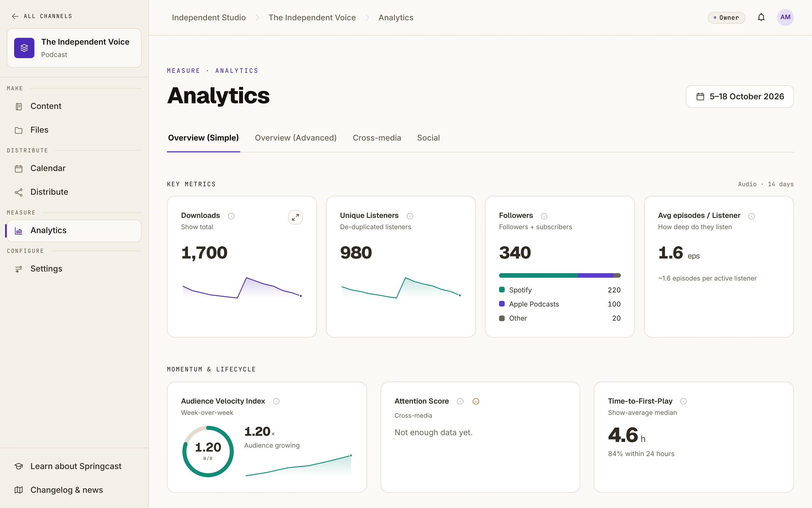Viewport: 812px width, 508px height.
Task: Click the Settings sliders icon
Action: coord(19,269)
